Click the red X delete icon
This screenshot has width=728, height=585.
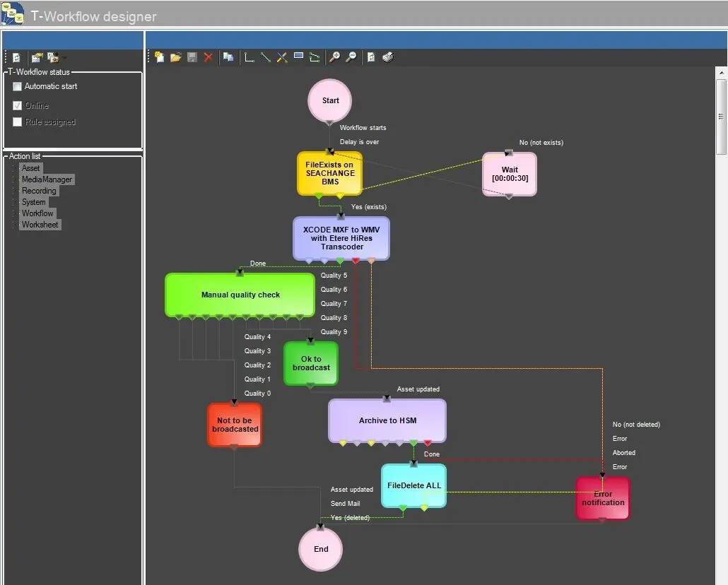pyautogui.click(x=209, y=57)
